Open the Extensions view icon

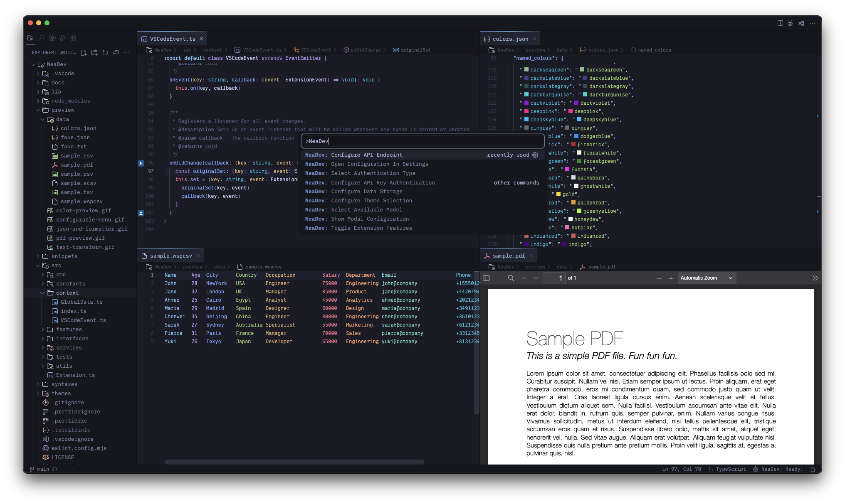(73, 37)
